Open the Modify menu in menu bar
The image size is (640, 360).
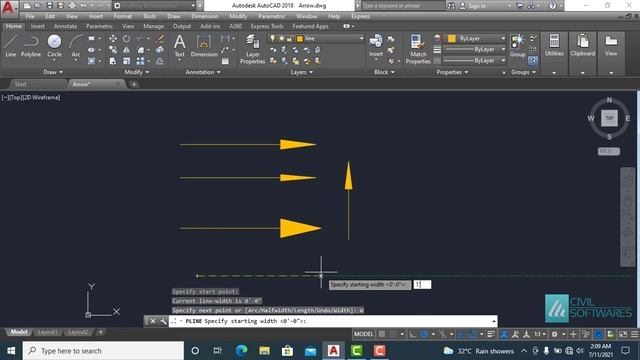click(x=238, y=16)
